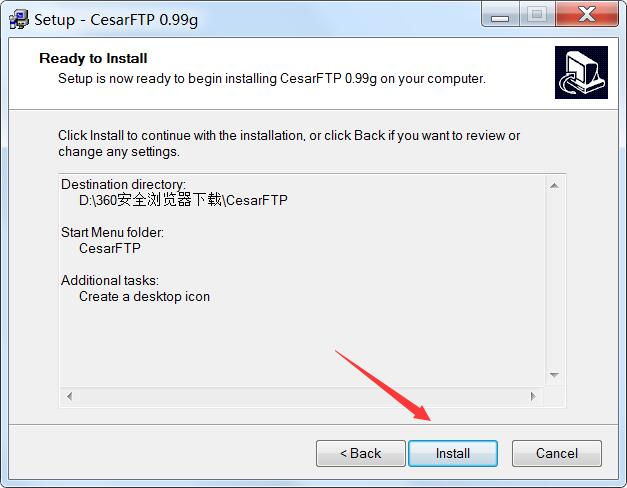Click the summary box scroll down arrow
This screenshot has width=627, height=488.
click(554, 375)
